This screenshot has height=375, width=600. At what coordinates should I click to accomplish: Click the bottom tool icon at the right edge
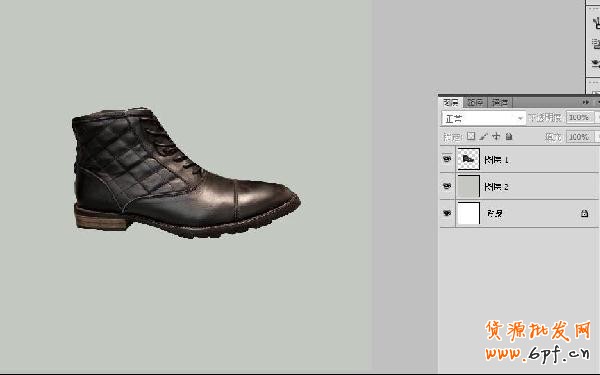click(596, 63)
